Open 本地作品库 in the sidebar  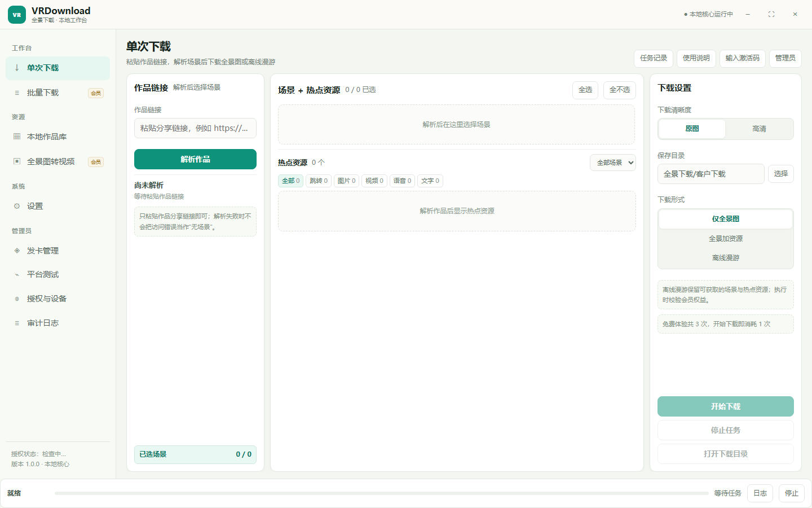point(58,137)
